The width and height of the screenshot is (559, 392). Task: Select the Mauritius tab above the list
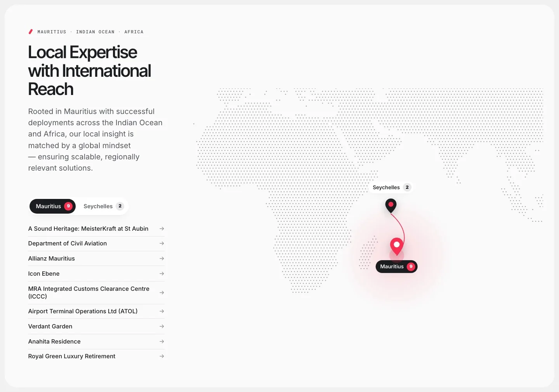[53, 206]
